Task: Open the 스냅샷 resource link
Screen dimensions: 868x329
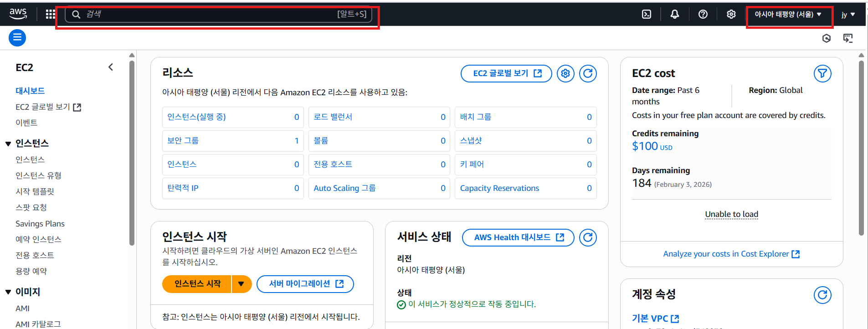Action: 471,141
